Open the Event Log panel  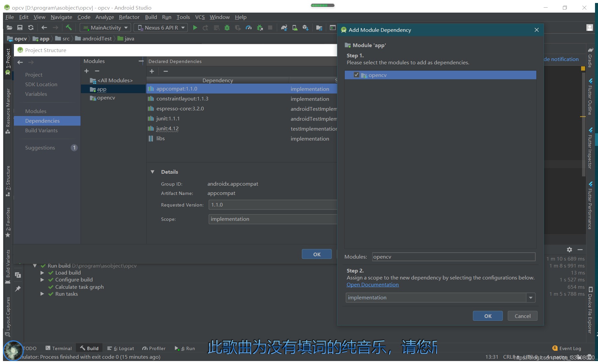coord(567,348)
